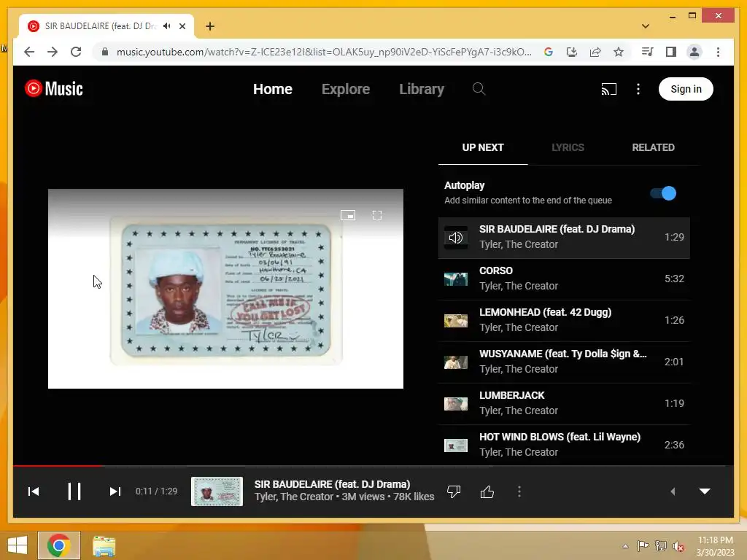This screenshot has width=747, height=560.
Task: Click the address bar URL
Action: [324, 52]
